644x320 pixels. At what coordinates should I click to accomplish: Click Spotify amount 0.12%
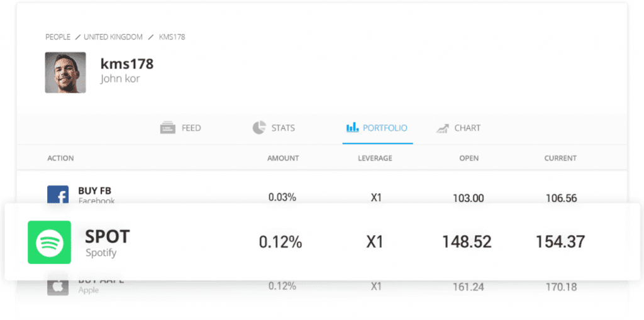coord(280,243)
